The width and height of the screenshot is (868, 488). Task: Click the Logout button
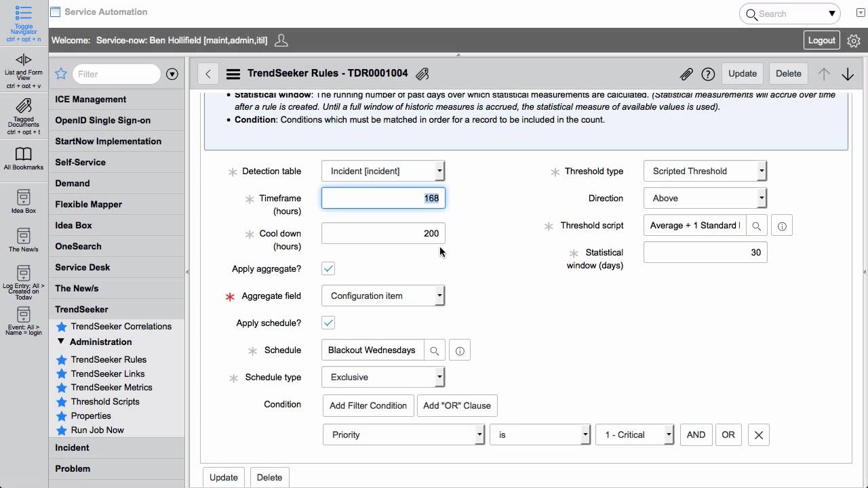pos(821,40)
